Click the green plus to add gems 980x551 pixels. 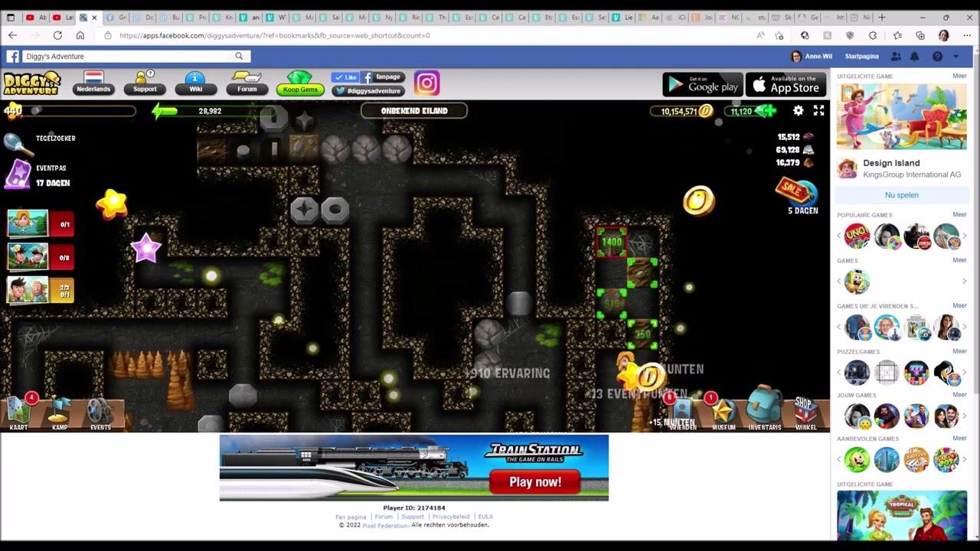click(x=769, y=111)
